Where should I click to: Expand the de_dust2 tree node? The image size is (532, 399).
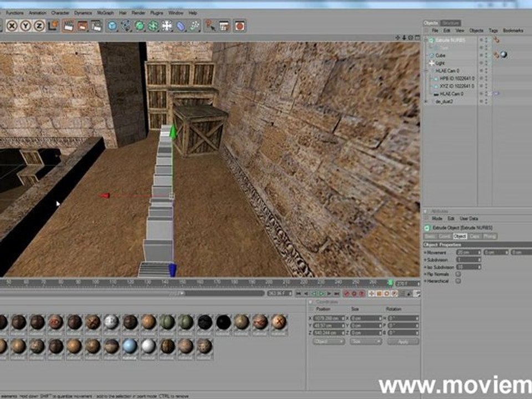[426, 101]
